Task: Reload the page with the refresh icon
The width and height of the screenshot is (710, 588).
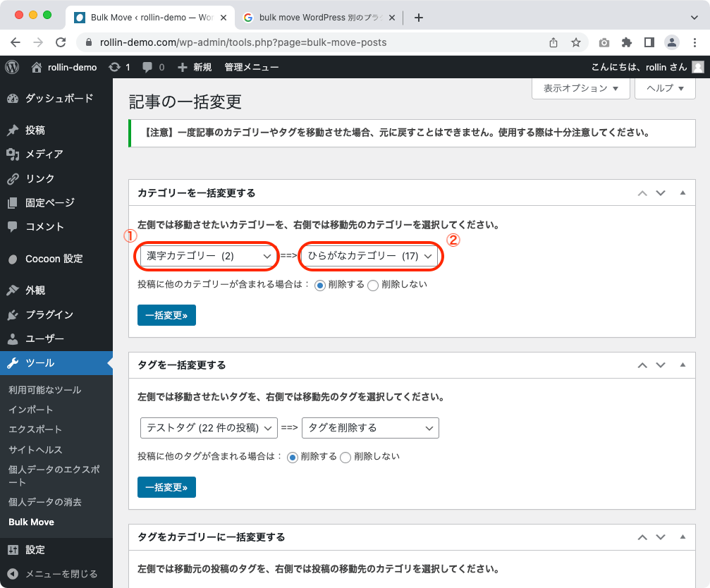Action: point(61,42)
